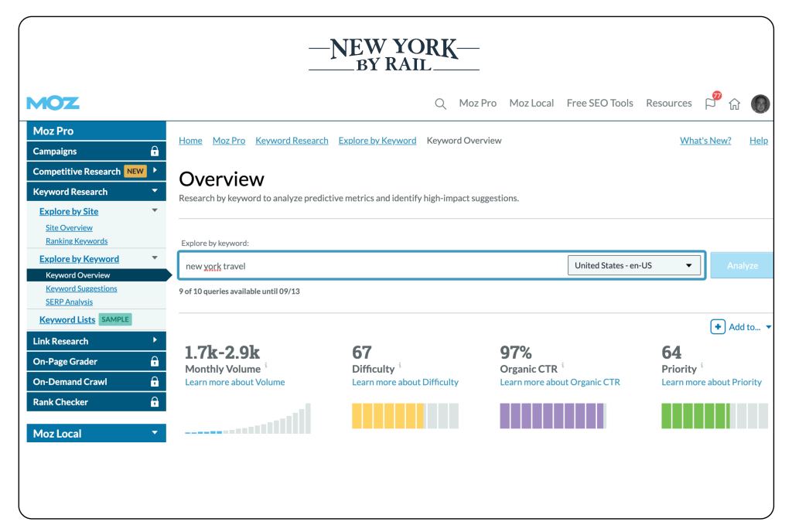Open the United States - en-US locale dropdown

pos(633,266)
